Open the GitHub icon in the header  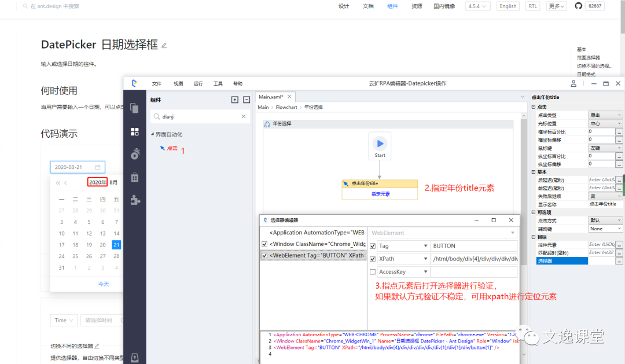click(x=578, y=6)
